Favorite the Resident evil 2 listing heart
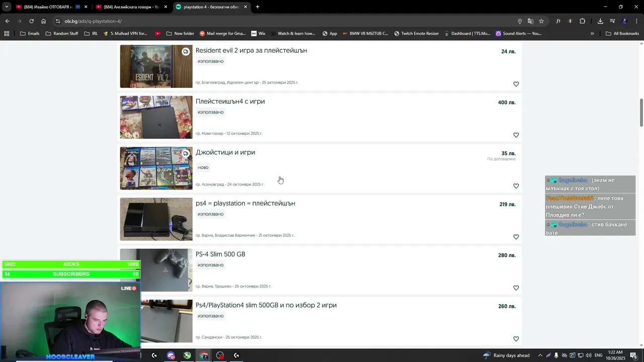The image size is (644, 362). [x=516, y=84]
